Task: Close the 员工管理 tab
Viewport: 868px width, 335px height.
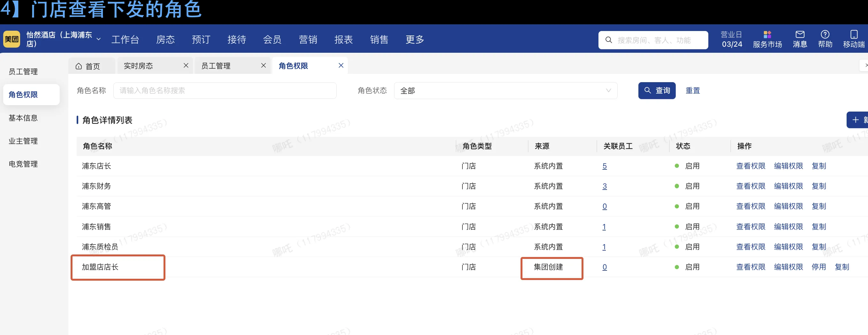Action: [x=263, y=66]
